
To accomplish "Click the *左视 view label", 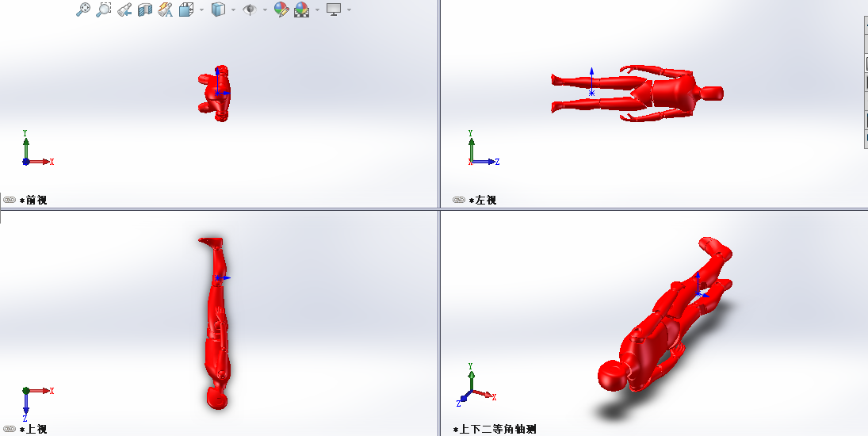I will coord(483,201).
